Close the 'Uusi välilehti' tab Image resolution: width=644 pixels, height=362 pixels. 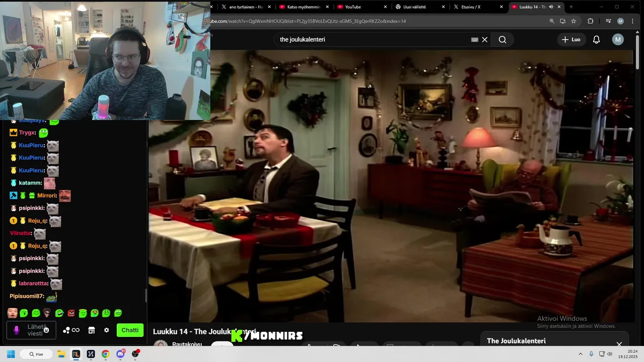[444, 7]
